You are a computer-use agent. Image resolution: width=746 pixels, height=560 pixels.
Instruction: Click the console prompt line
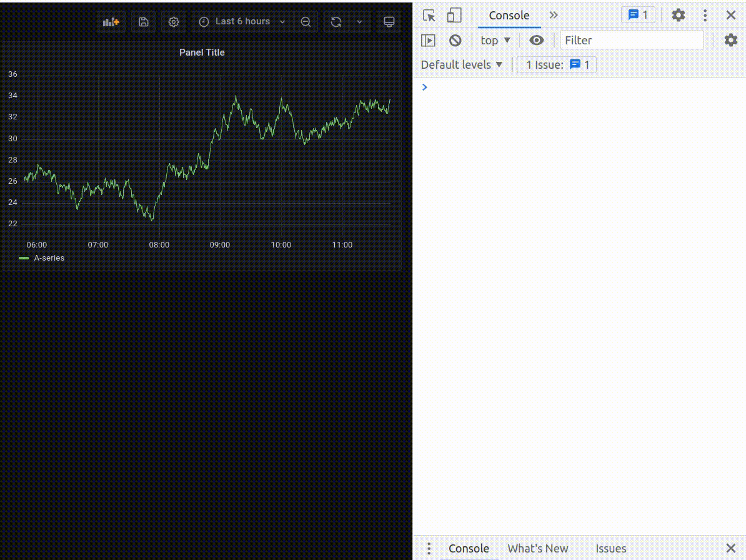point(579,87)
